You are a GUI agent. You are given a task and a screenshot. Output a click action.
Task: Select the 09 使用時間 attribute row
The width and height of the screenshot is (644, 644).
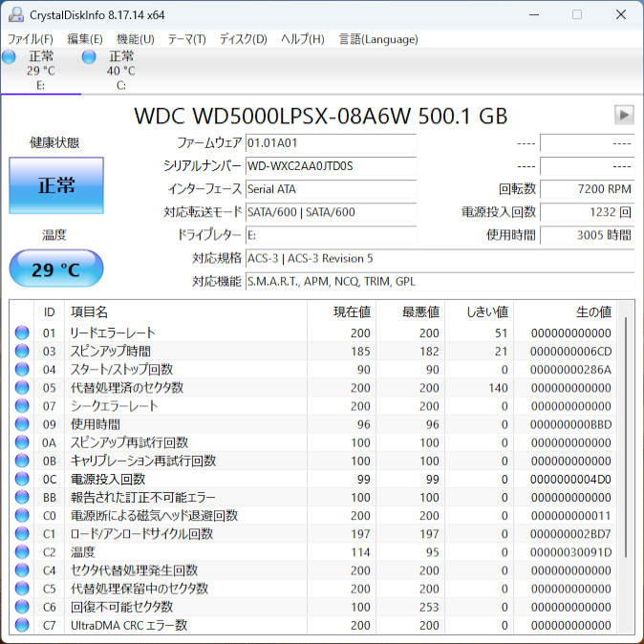coord(315,424)
